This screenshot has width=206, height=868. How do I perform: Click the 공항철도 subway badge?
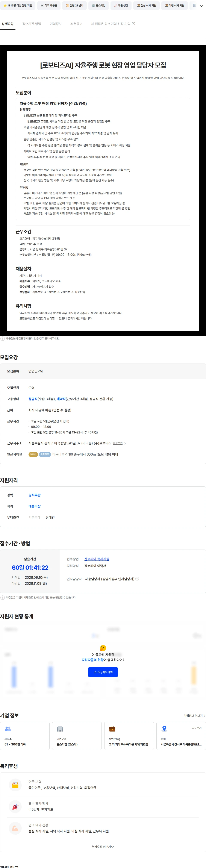(45, 454)
